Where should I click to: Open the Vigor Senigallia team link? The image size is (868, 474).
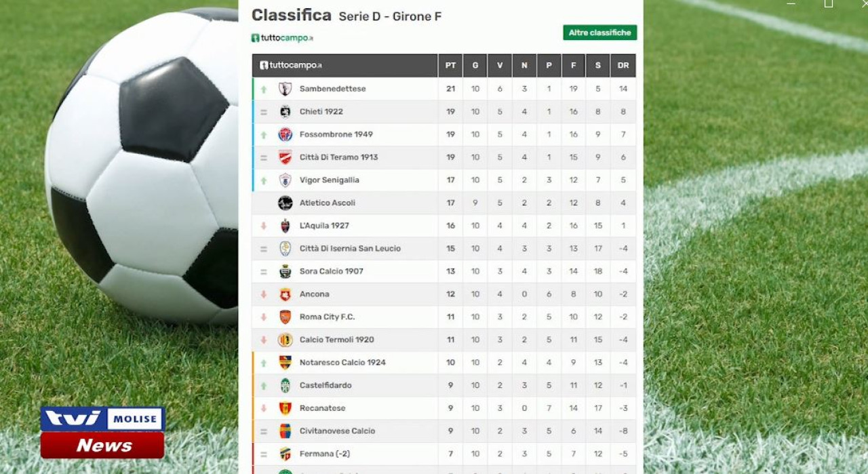(330, 180)
